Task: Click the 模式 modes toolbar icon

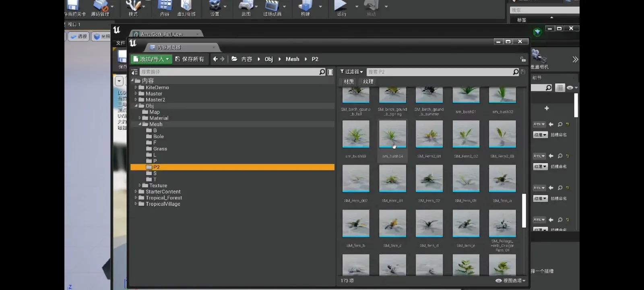Action: (133, 8)
